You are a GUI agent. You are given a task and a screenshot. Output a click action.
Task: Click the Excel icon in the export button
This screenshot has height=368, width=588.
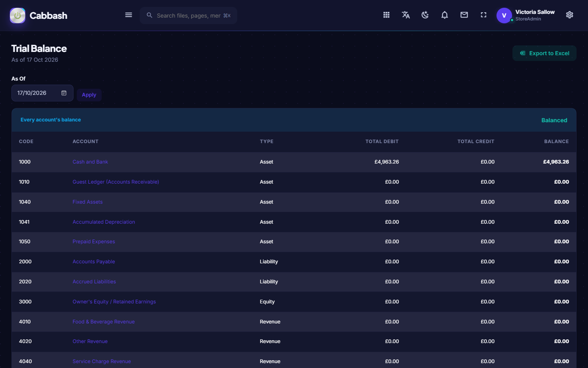pos(523,53)
